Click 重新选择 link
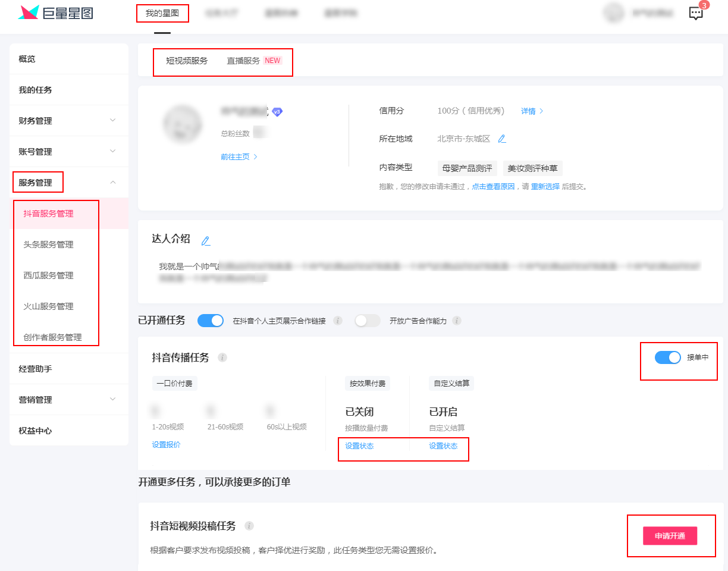 point(545,186)
